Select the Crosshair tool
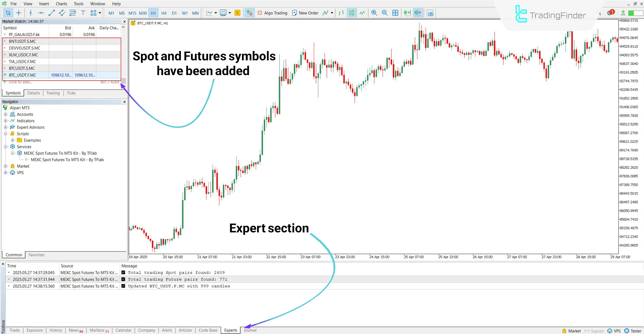644x334 pixels. (19, 13)
